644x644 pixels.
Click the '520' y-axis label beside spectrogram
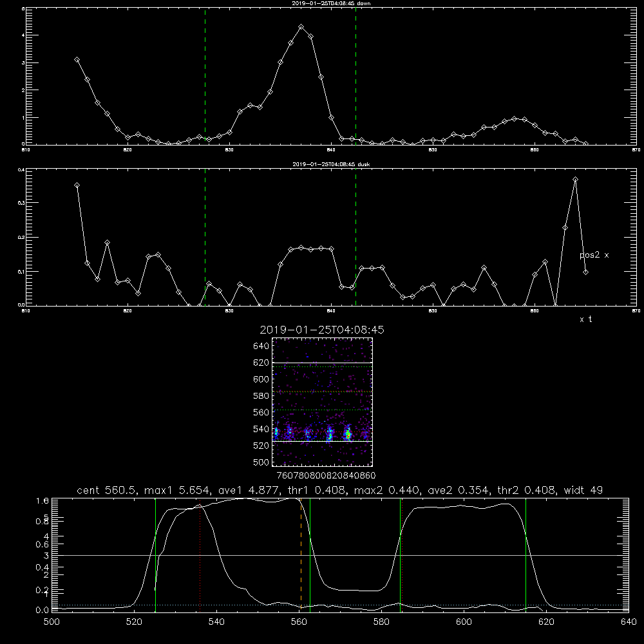tap(261, 446)
